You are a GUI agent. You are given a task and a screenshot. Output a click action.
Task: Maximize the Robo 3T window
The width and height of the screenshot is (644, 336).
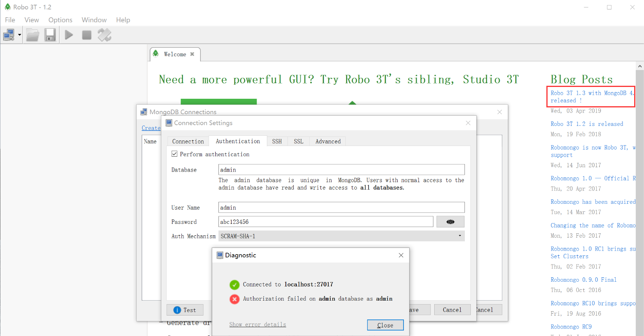click(609, 7)
